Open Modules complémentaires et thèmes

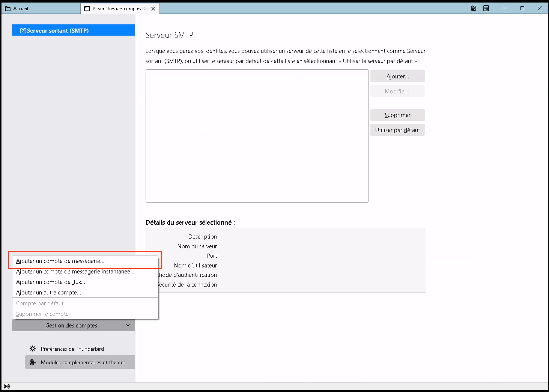(x=83, y=362)
